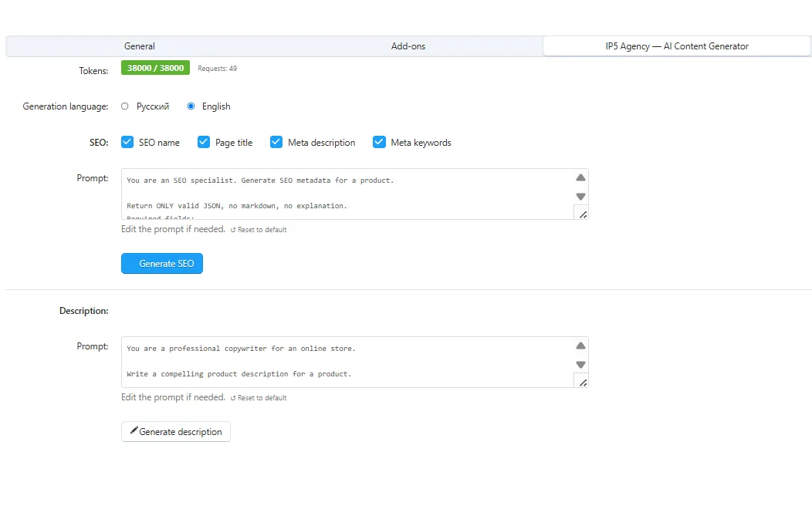This screenshot has height=506, width=812.
Task: Uncheck the SEO name checkbox
Action: click(127, 142)
